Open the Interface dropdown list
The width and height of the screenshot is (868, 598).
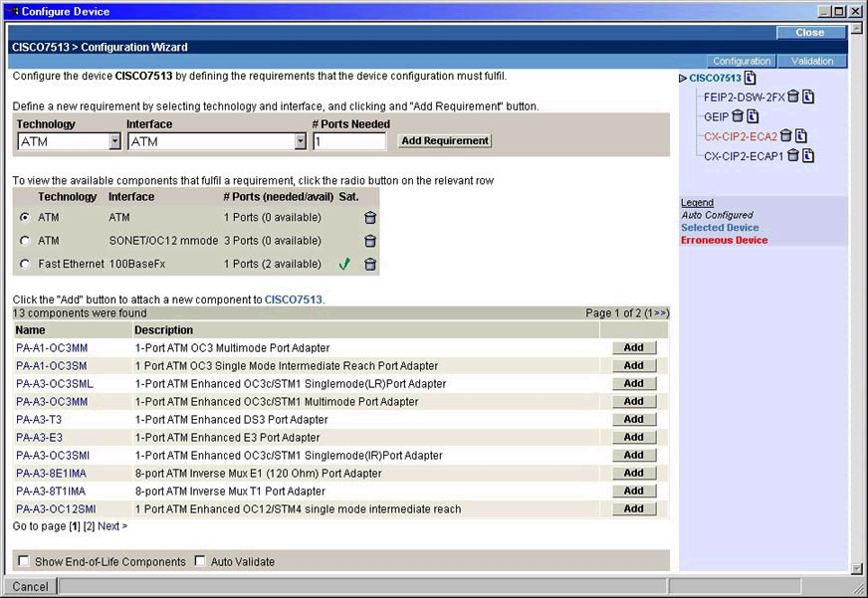pyautogui.click(x=300, y=142)
